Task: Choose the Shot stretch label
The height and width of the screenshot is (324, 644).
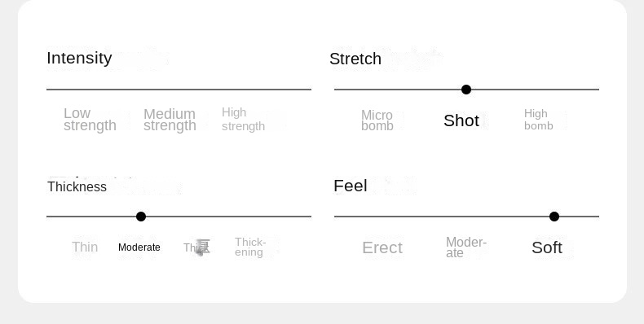Action: point(461,120)
